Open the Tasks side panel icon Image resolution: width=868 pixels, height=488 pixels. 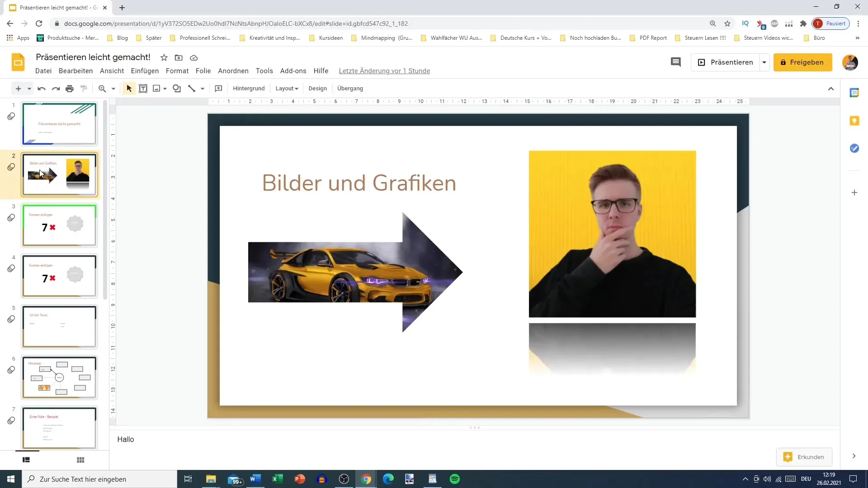tap(854, 148)
